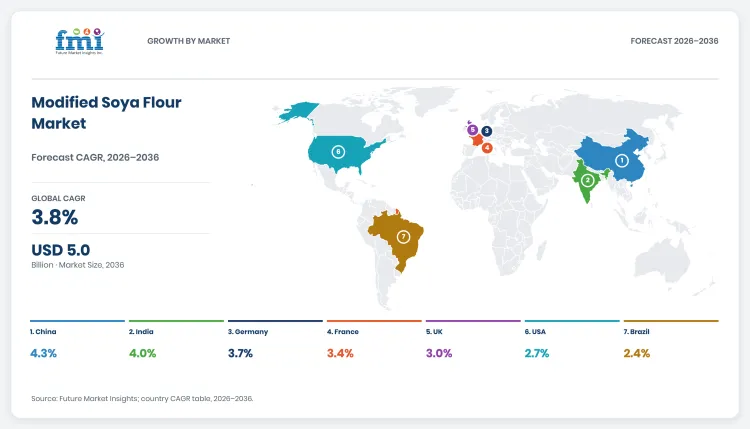Screen dimensions: 750x429
Task: Select Brazil 2.4% entry
Action: [637, 353]
